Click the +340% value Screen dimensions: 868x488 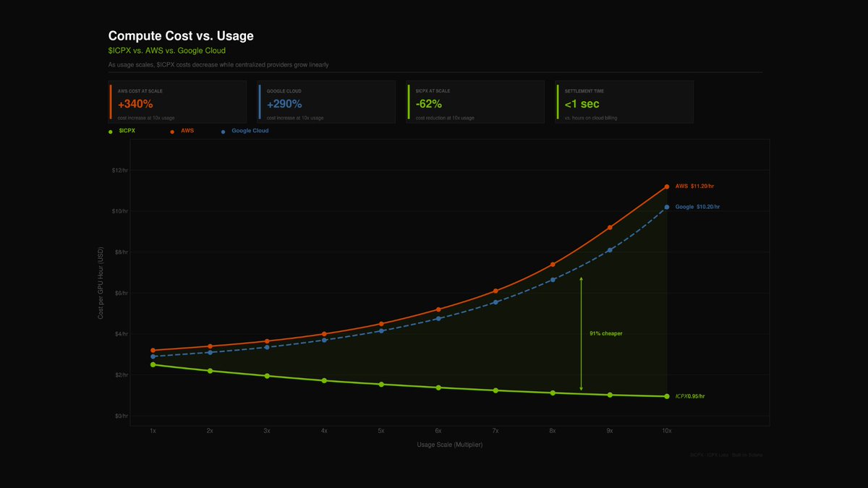pyautogui.click(x=135, y=104)
